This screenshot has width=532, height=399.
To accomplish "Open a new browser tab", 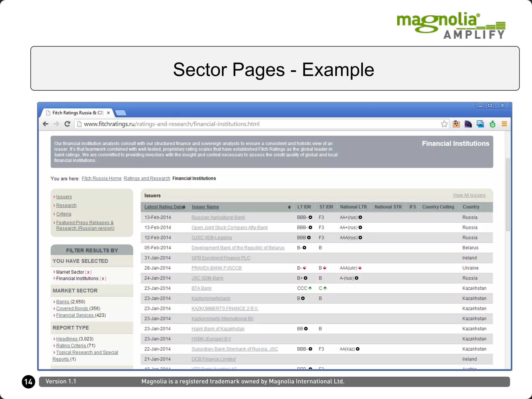I will pos(121,113).
